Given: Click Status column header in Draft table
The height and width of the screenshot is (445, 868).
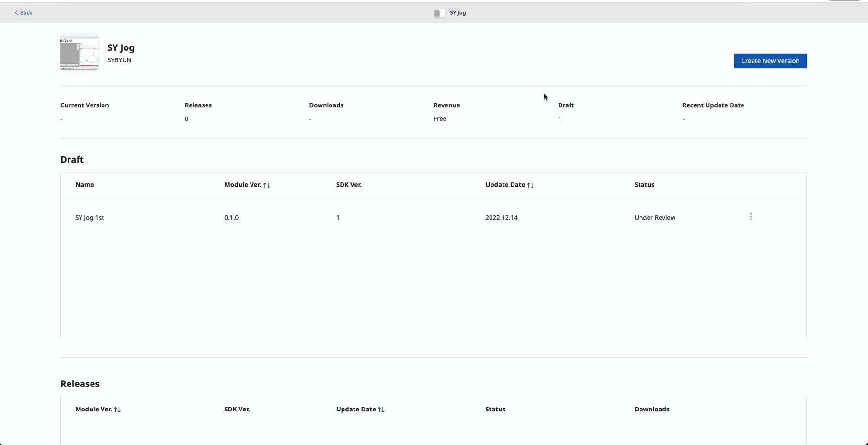Looking at the screenshot, I should coord(644,185).
